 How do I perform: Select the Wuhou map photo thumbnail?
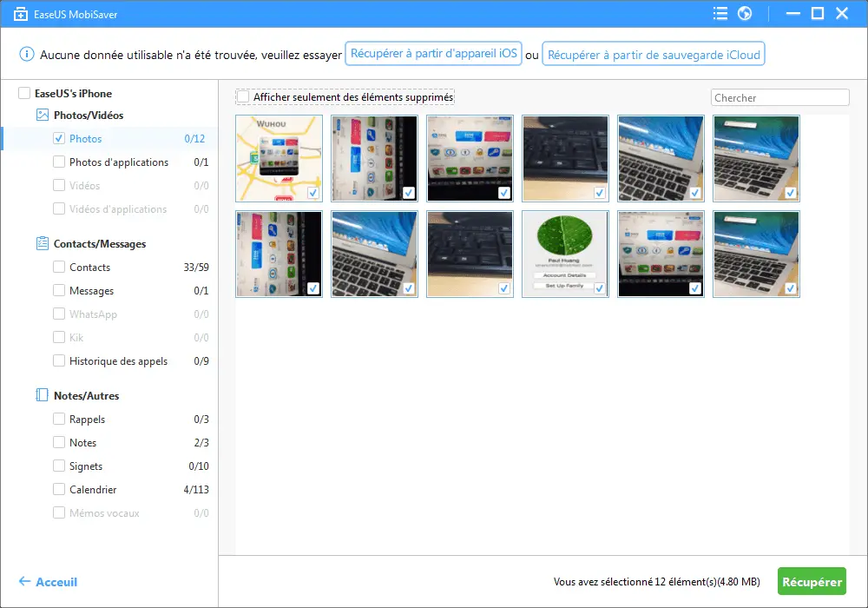[279, 158]
